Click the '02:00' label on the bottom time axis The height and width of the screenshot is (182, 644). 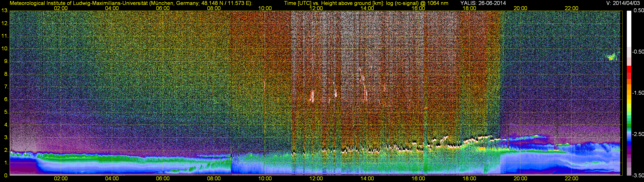(61, 179)
